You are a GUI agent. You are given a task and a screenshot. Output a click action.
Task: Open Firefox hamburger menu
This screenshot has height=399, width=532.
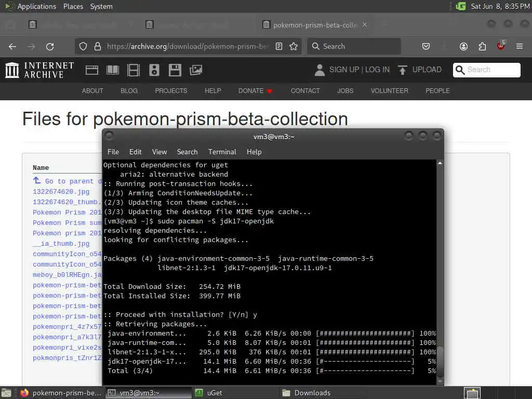520,46
